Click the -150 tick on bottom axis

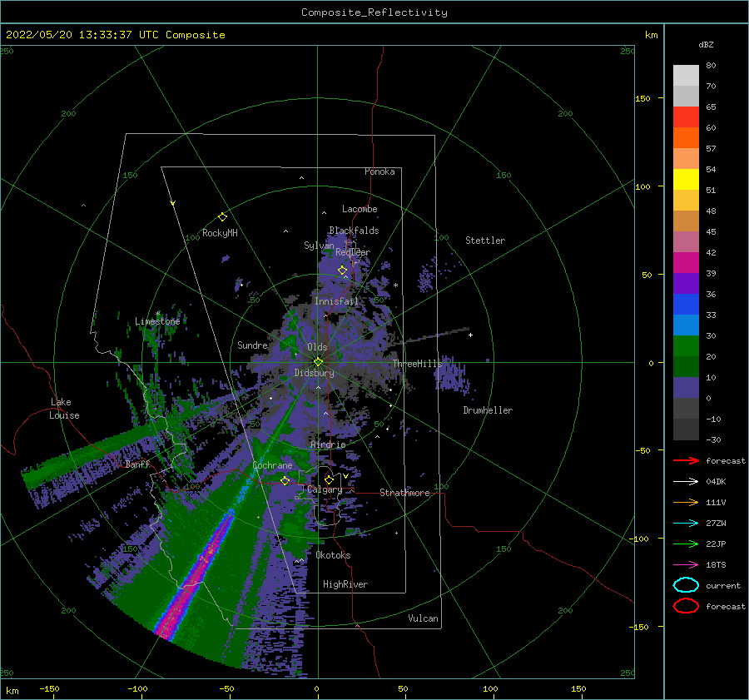click(x=49, y=688)
